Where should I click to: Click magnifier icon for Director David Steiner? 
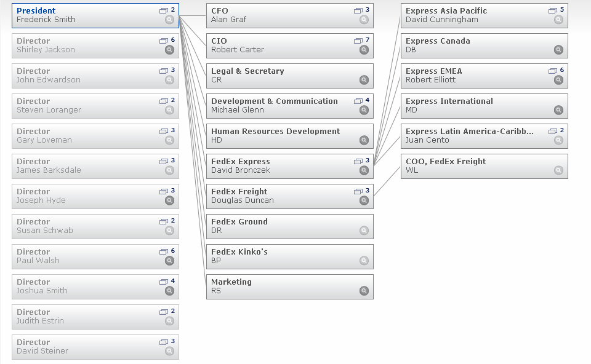(x=170, y=351)
